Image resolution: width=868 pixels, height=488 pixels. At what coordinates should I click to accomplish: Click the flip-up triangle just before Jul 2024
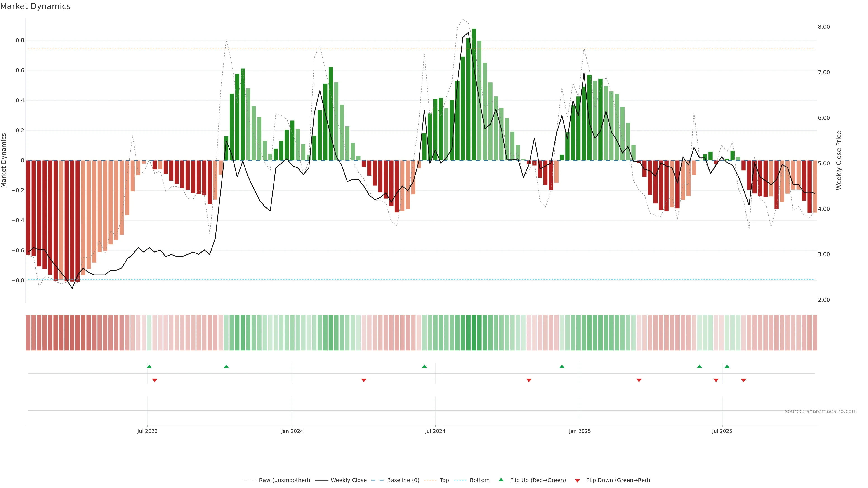point(424,366)
